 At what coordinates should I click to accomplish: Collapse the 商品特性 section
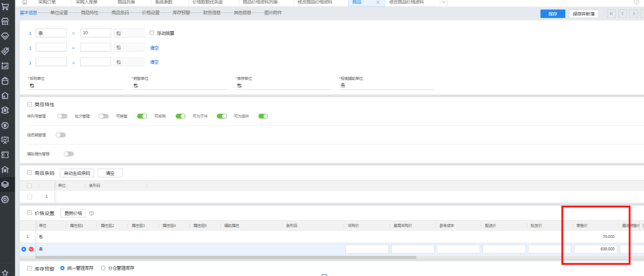tap(29, 105)
